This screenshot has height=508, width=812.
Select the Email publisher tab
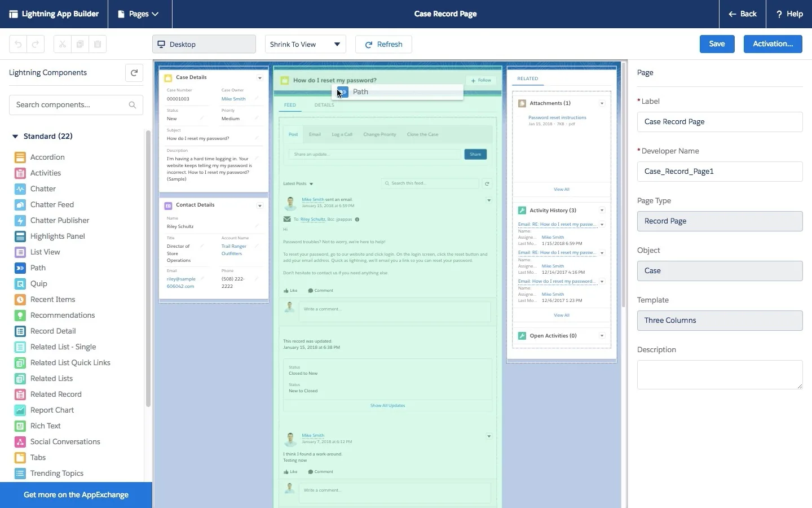tap(315, 134)
